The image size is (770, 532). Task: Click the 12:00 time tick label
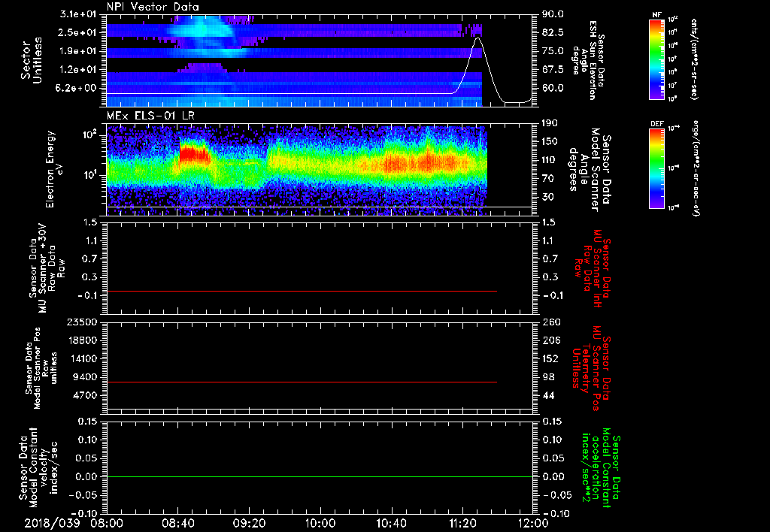[x=533, y=523]
